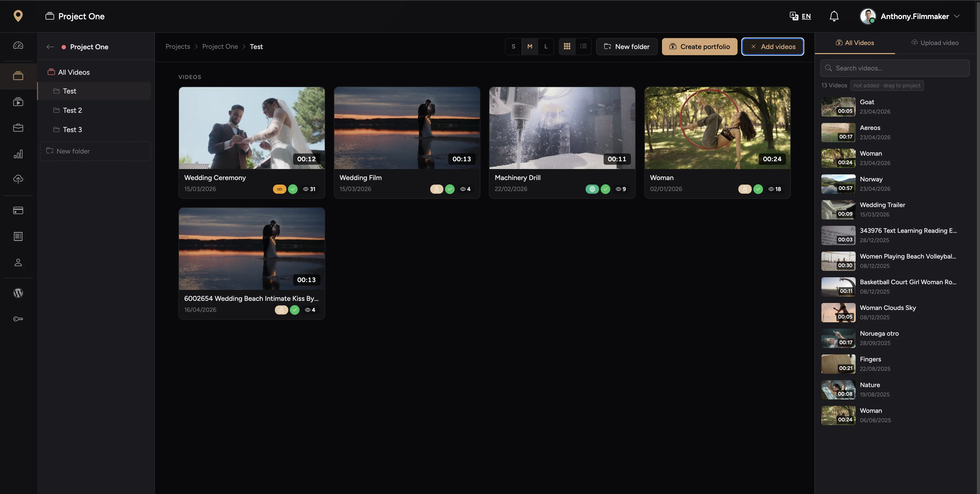Viewport: 980px width, 494px height.
Task: Expand the Anthony.Filmmaker account menu chevron
Action: pyautogui.click(x=957, y=16)
